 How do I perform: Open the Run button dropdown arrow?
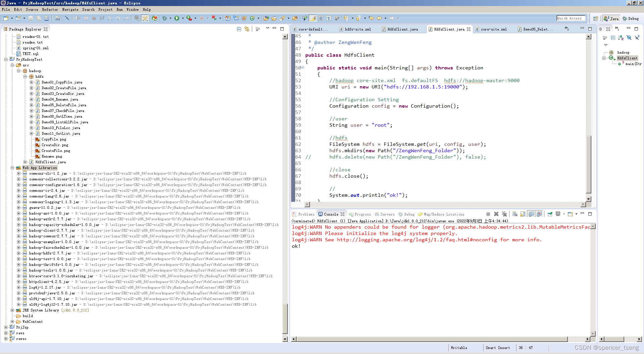point(183,18)
